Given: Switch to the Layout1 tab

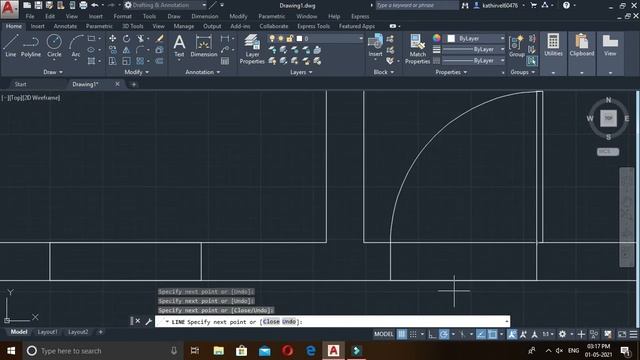Looking at the screenshot, I should coord(47,332).
